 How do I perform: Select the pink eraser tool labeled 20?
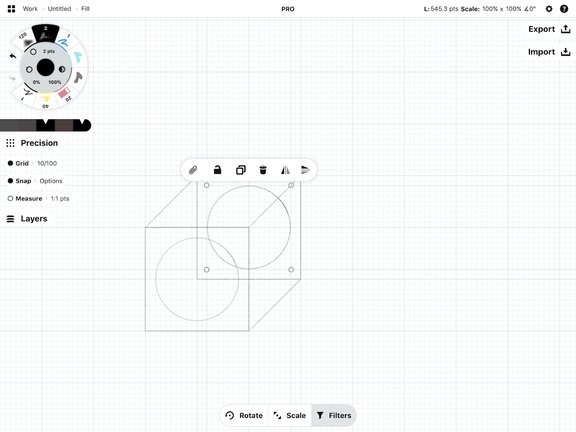coord(65,93)
